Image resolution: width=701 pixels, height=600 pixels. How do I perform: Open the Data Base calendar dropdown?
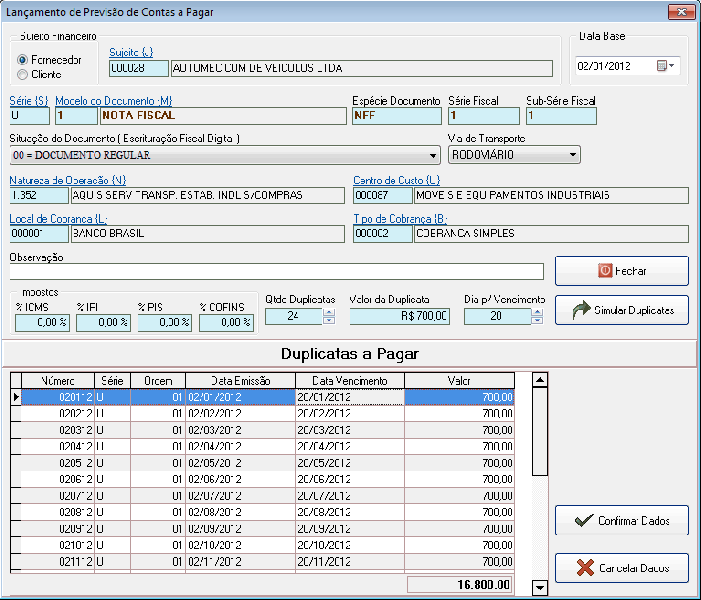tap(666, 66)
